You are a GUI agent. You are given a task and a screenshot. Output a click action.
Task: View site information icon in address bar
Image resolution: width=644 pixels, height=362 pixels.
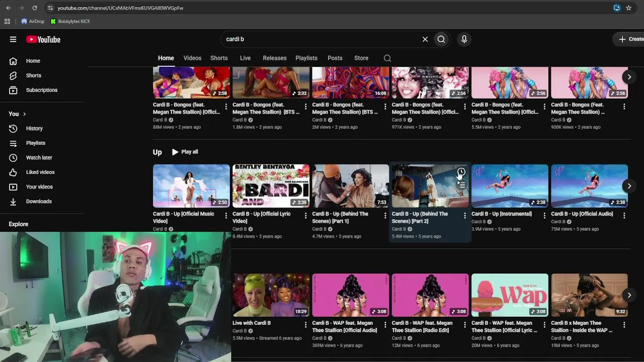49,8
